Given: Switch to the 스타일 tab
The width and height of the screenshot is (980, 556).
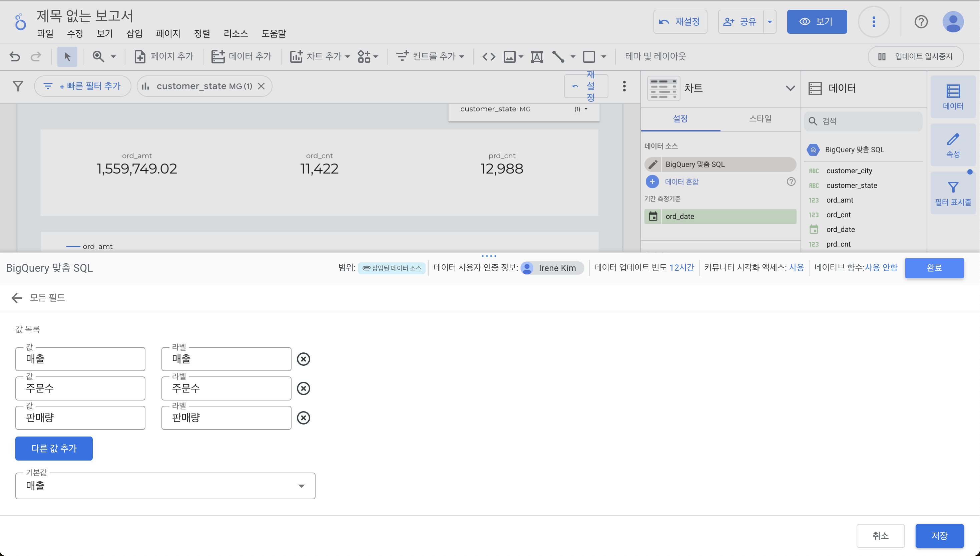Looking at the screenshot, I should (760, 119).
